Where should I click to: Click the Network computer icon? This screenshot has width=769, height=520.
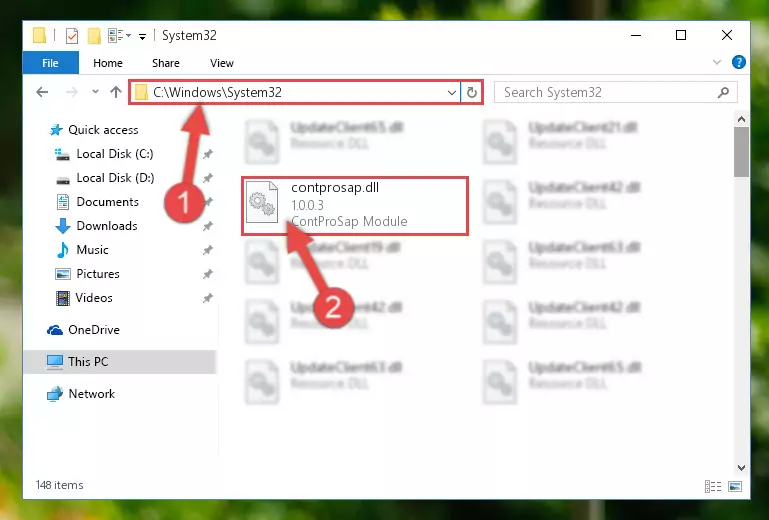(55, 394)
